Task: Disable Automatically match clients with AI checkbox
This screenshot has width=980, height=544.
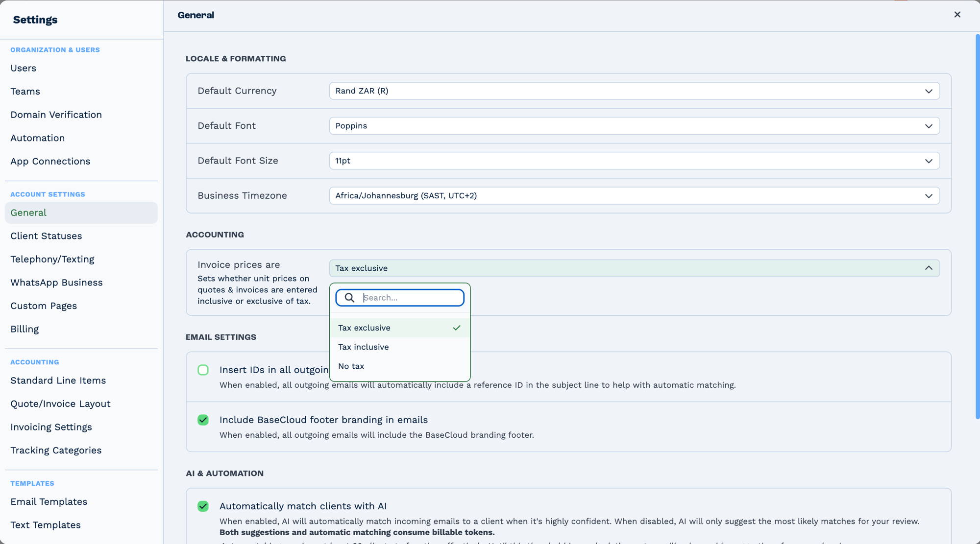Action: [x=203, y=506]
